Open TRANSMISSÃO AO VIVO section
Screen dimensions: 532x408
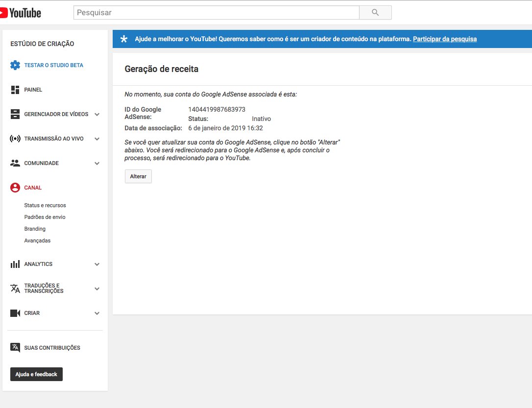point(54,139)
